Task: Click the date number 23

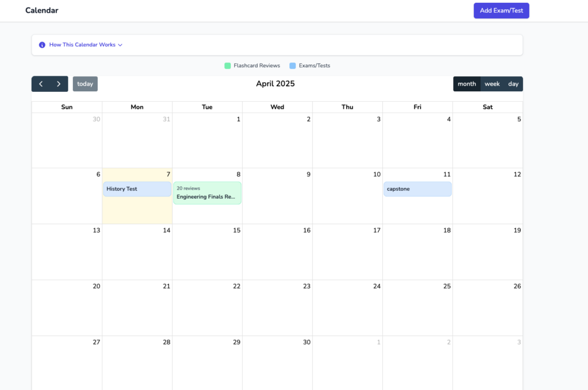Action: (307, 286)
